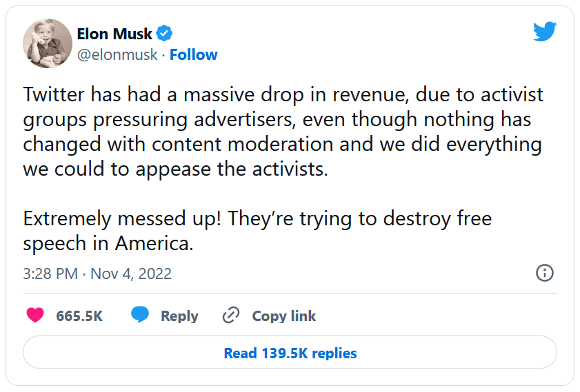The image size is (580, 392).
Task: Click the Reply text label
Action: tap(179, 316)
